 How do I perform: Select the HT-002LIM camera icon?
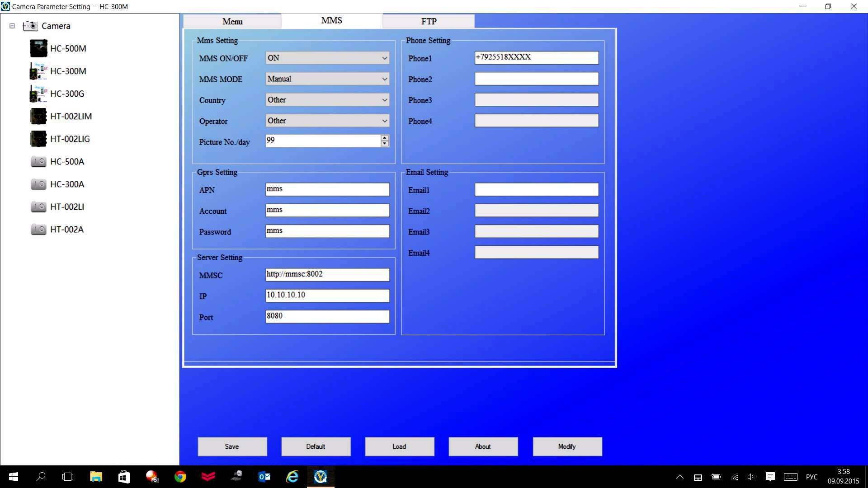click(x=38, y=116)
